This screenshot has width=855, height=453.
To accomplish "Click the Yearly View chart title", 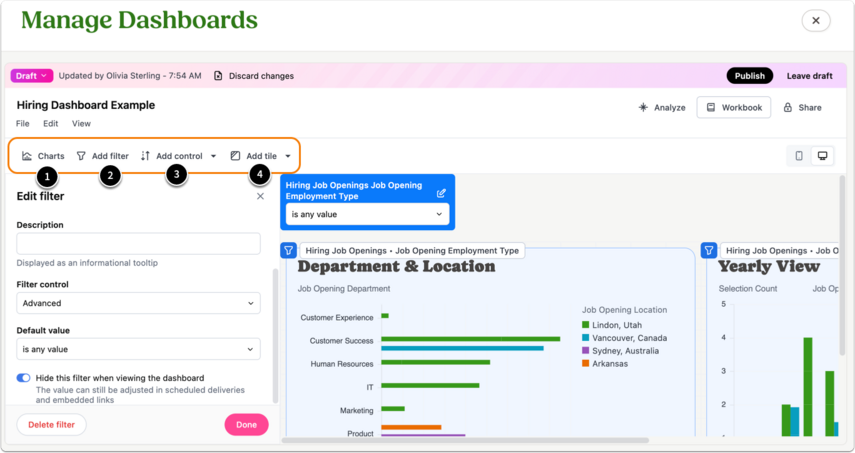I will [769, 267].
